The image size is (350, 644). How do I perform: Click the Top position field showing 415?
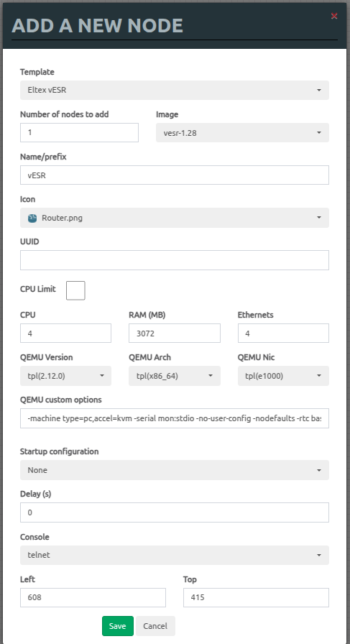point(256,597)
